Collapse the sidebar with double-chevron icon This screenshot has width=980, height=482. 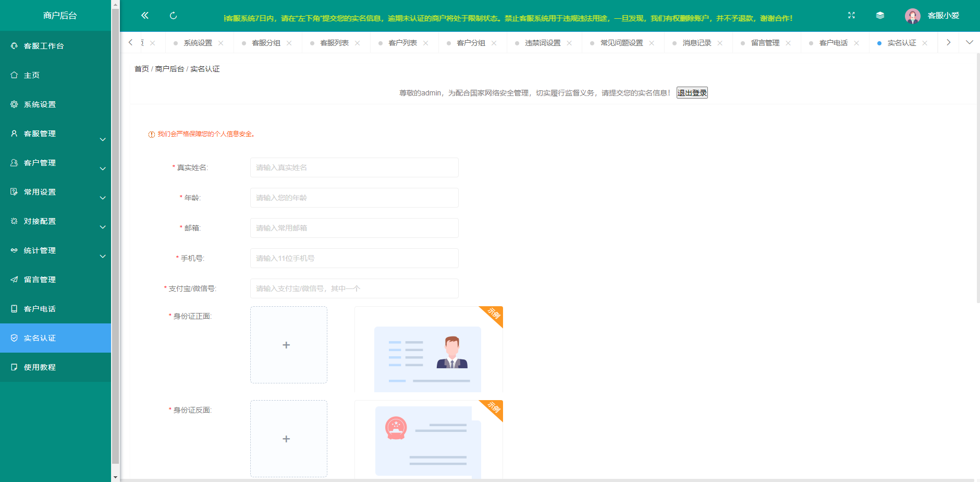pos(145,16)
